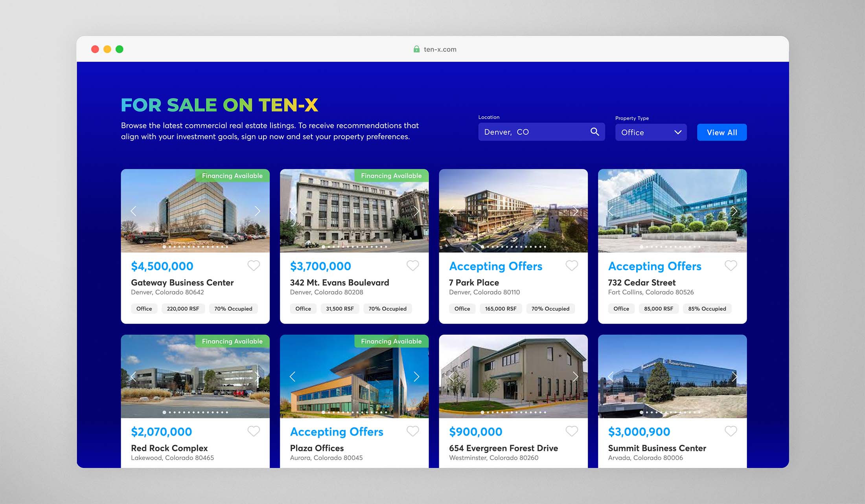The height and width of the screenshot is (504, 865).
Task: Heart the Red Rock Complex listing
Action: pyautogui.click(x=254, y=431)
